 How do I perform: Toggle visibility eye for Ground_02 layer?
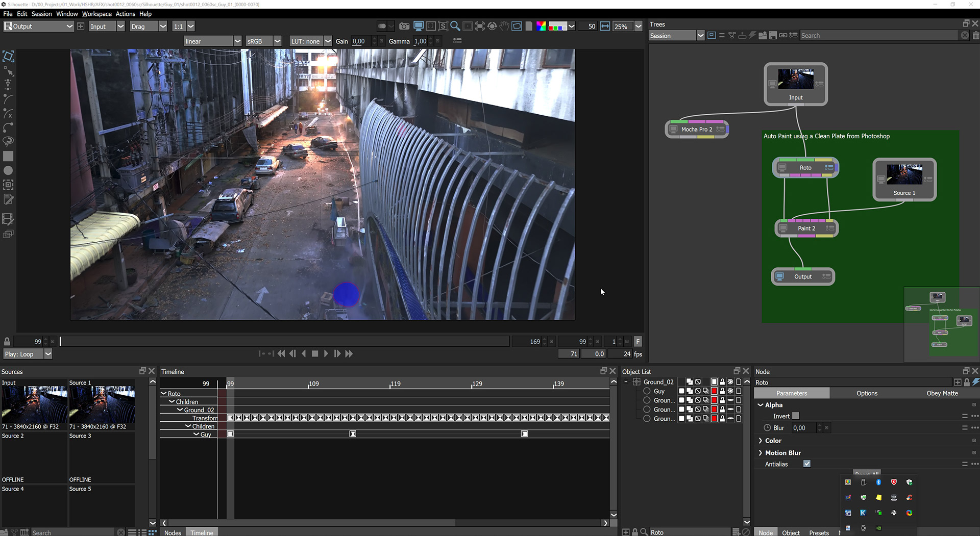730,381
